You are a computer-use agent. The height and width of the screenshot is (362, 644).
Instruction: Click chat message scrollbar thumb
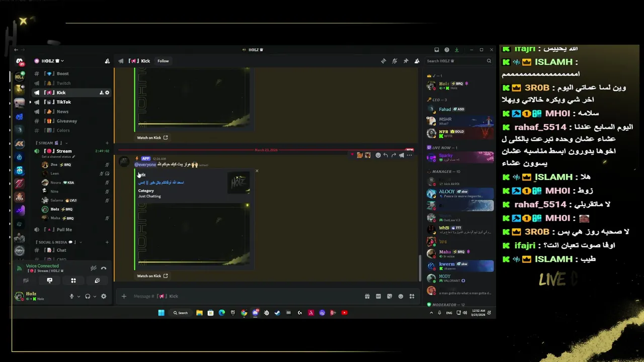pos(420,267)
